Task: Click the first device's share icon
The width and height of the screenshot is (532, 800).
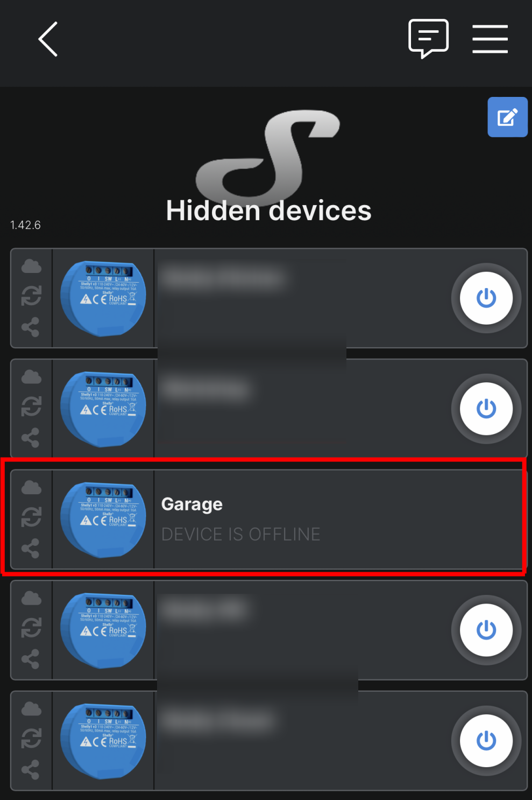Action: (31, 327)
